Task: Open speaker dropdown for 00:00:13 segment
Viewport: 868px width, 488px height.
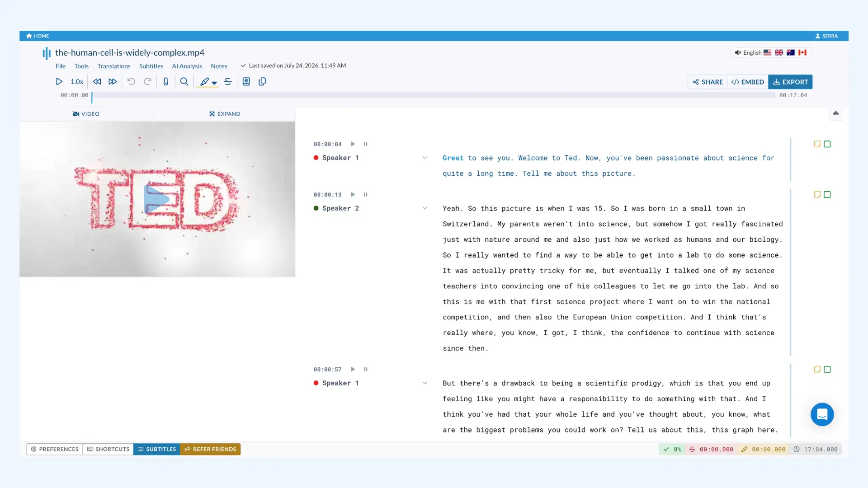Action: pos(425,208)
